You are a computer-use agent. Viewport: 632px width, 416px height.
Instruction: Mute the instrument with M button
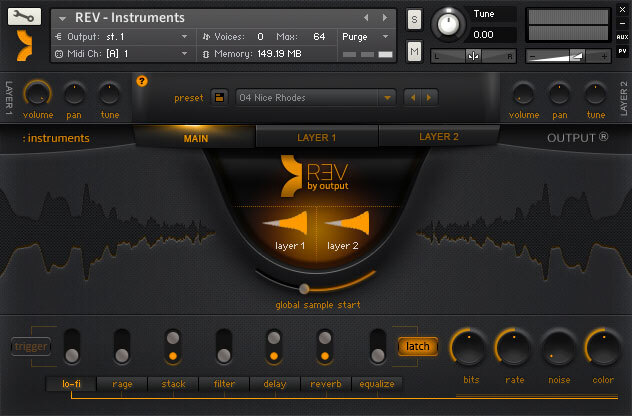[415, 51]
